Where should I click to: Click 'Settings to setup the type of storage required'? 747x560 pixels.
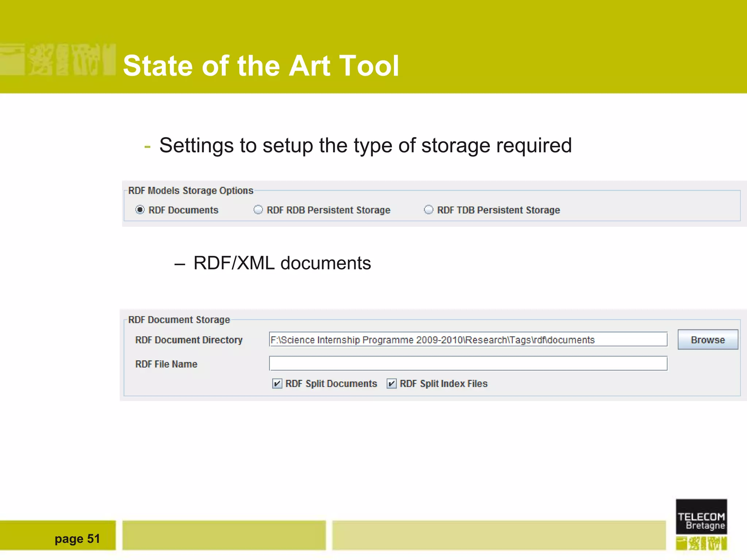coord(365,145)
